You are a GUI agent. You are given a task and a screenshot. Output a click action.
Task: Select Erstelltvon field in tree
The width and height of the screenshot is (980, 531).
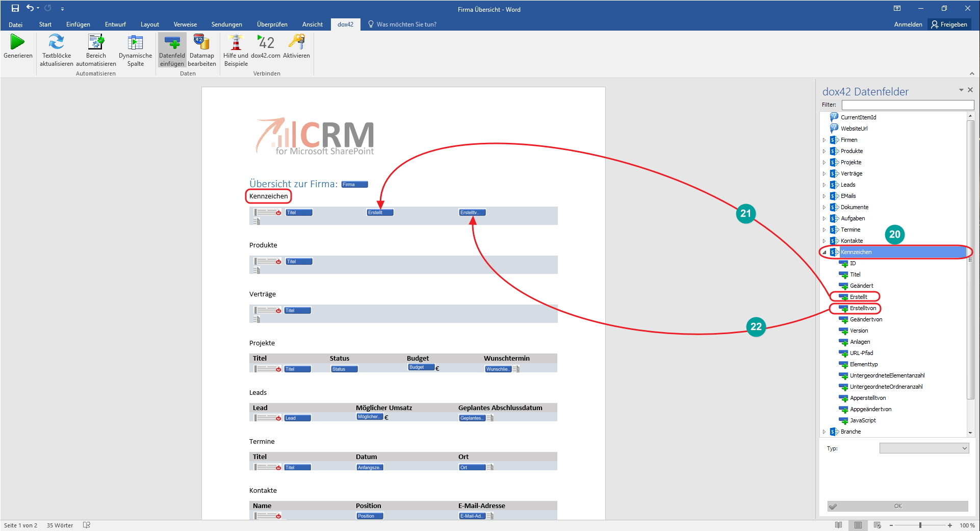[x=863, y=308]
